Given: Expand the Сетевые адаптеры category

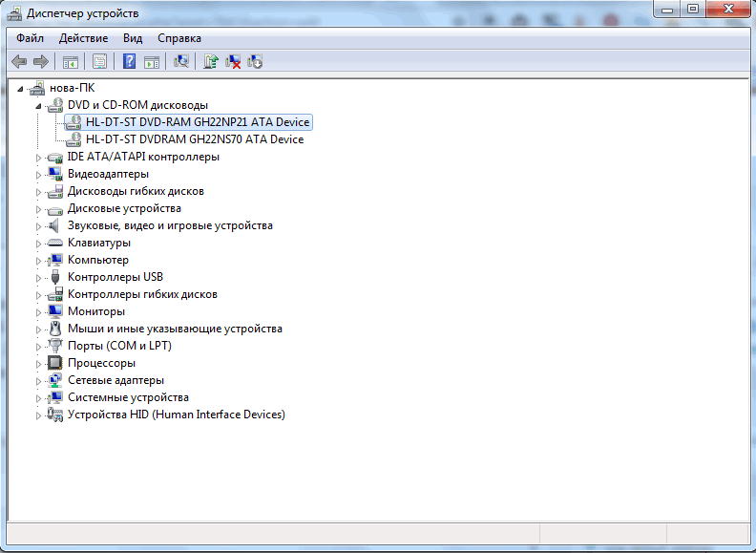Looking at the screenshot, I should click(x=39, y=380).
